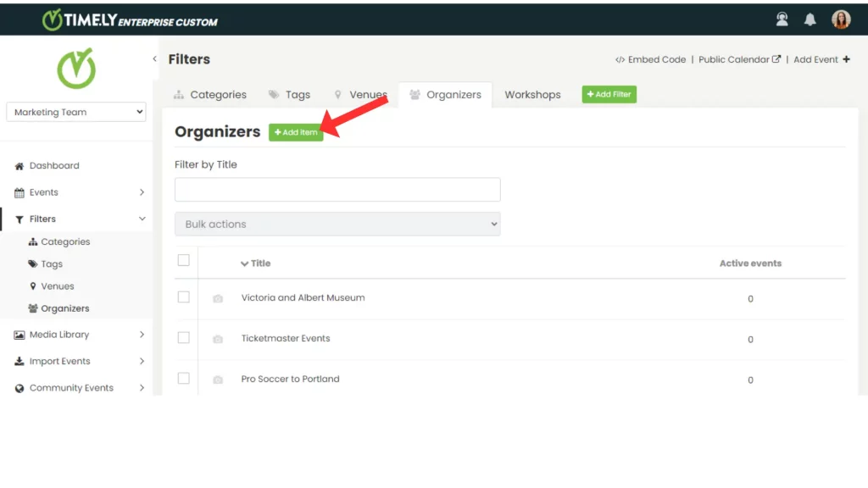Click the Events calendar icon
The image size is (868, 488).
(19, 192)
